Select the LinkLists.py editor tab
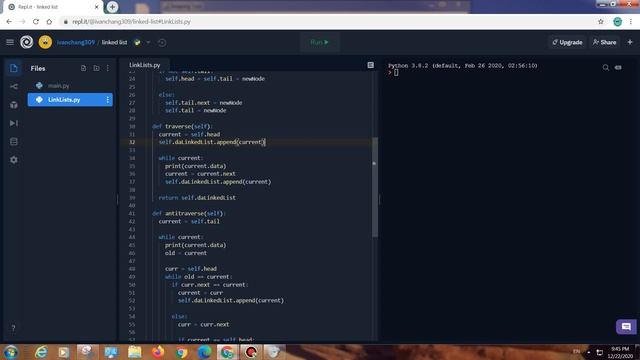This screenshot has height=360, width=640. 144,65
